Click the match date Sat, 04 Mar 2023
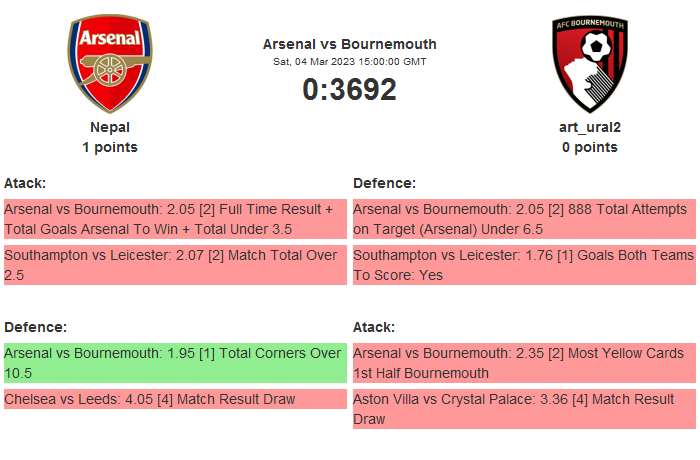Viewport: 700px width, 460px height. pyautogui.click(x=349, y=61)
